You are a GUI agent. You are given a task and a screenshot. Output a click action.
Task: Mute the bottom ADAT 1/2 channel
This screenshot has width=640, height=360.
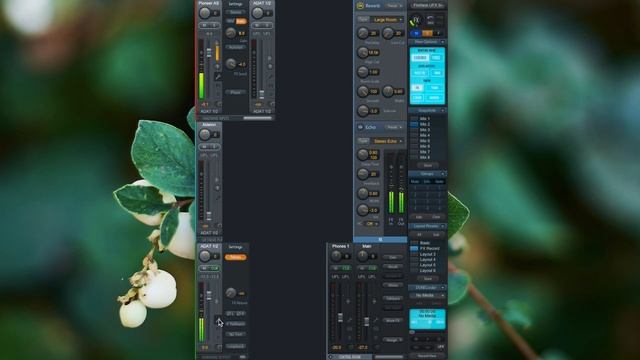[204, 268]
